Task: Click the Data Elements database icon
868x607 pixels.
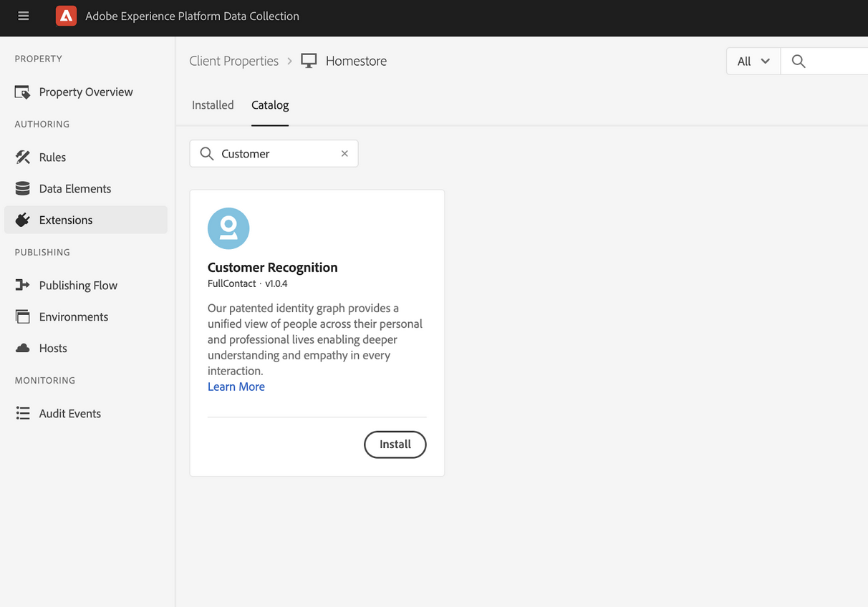Action: click(22, 188)
